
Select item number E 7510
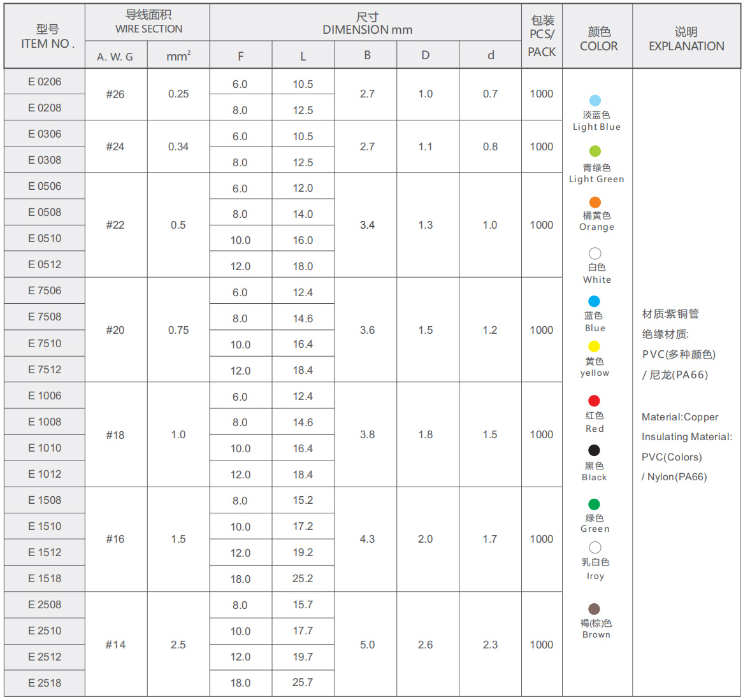tap(45, 343)
